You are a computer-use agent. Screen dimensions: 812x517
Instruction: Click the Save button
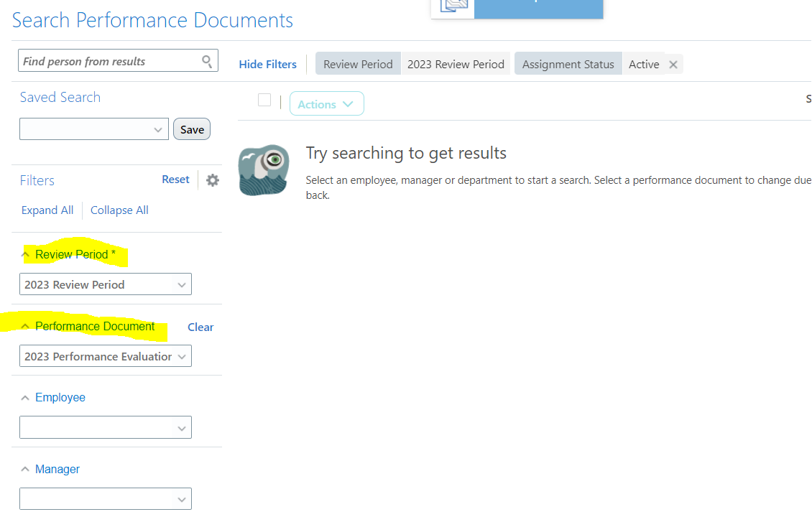pos(191,129)
